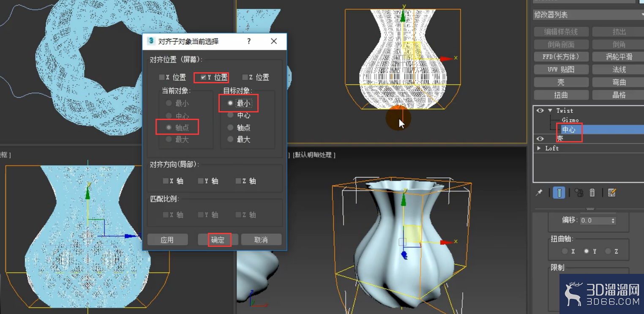Set 扭曲轴 to Y

click(x=586, y=251)
